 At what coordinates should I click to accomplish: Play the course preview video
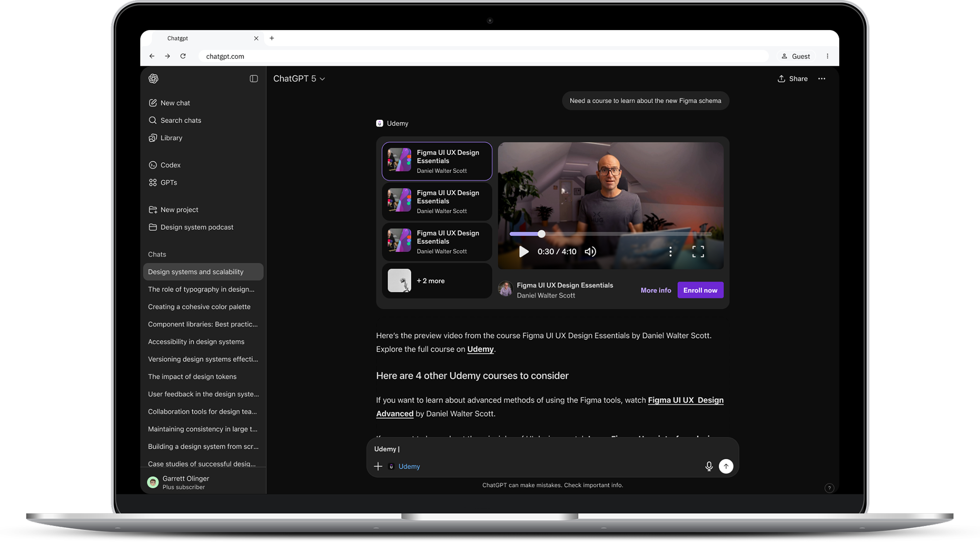point(524,252)
